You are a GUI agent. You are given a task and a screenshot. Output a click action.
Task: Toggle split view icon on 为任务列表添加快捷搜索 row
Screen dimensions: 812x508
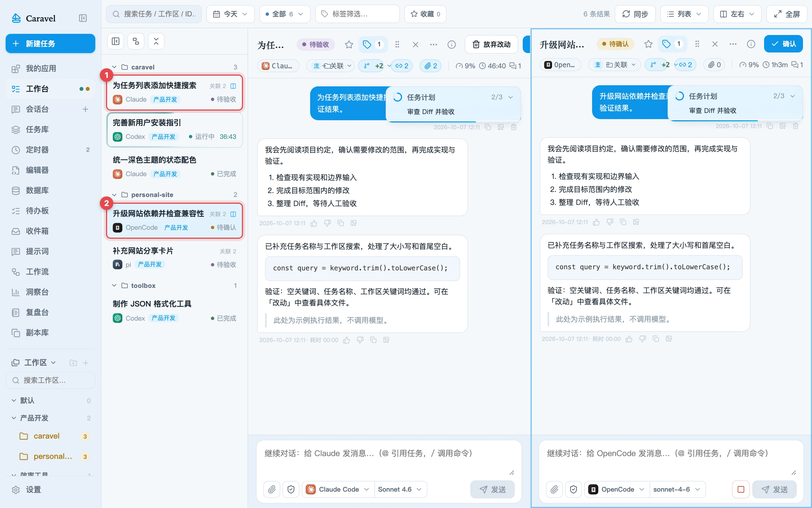click(233, 86)
